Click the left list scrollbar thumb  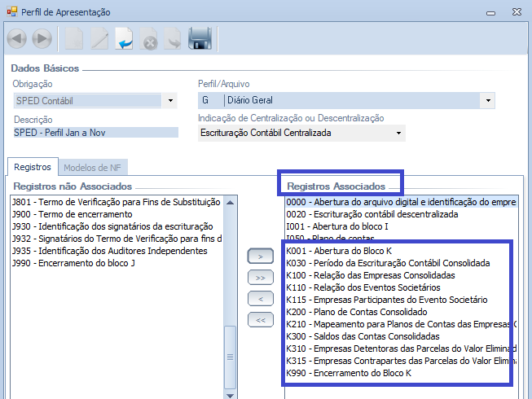[230, 357]
